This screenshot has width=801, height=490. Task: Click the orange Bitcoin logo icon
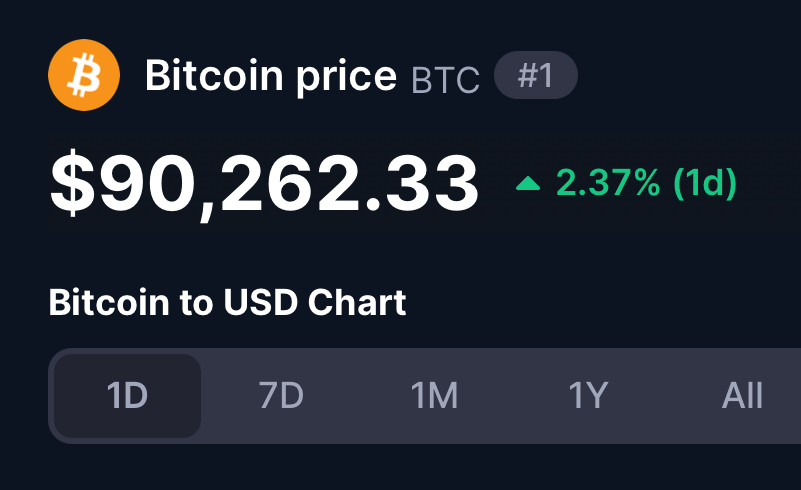click(84, 75)
